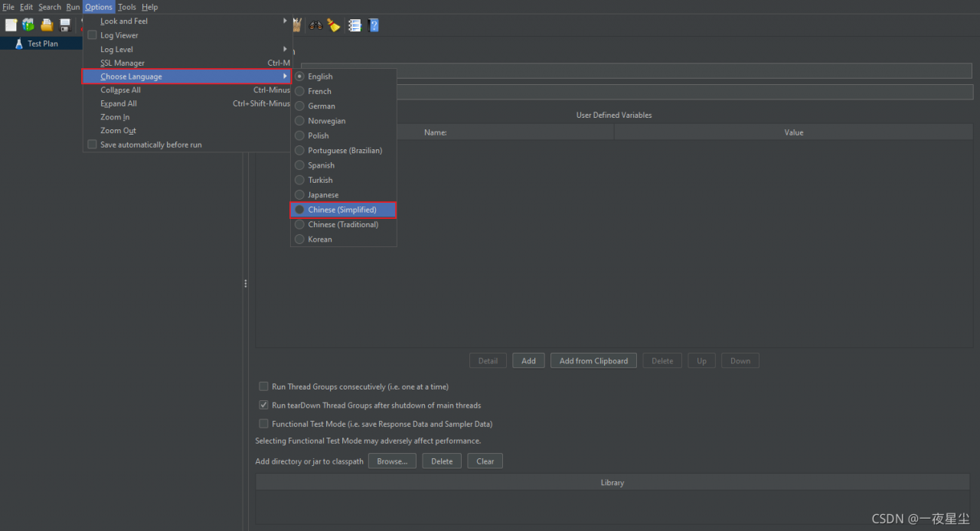
Task: Select Turkish language option
Action: (x=344, y=180)
